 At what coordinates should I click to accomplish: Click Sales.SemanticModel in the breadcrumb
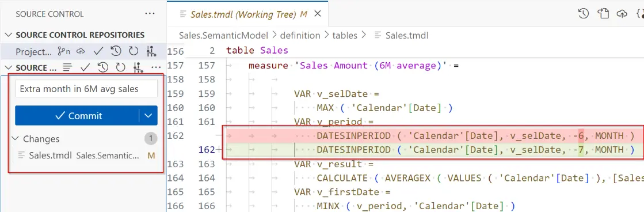pos(223,35)
